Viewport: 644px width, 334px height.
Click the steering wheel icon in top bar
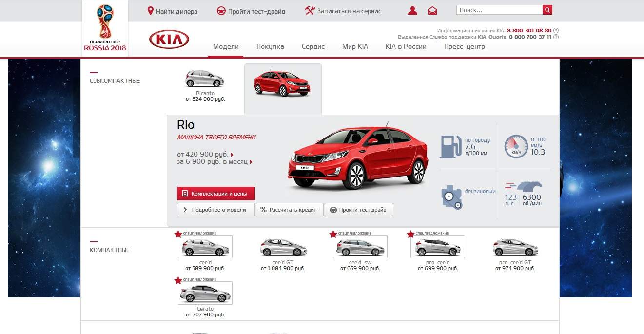pyautogui.click(x=221, y=11)
